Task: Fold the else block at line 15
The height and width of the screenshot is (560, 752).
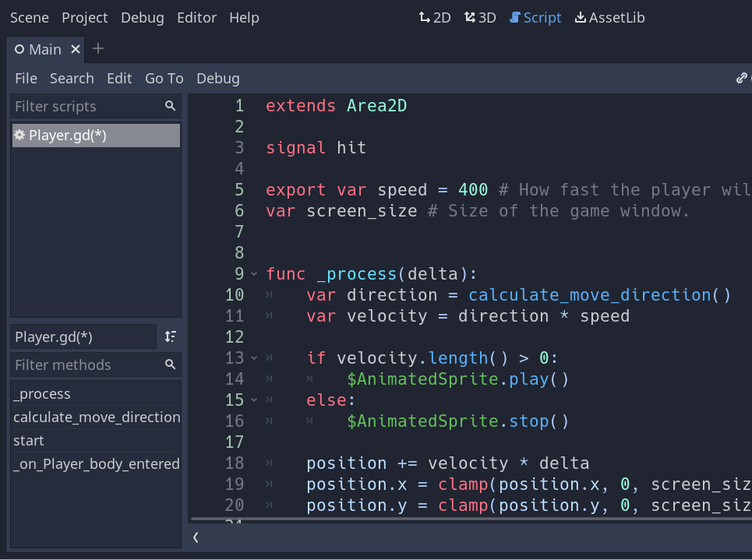Action: point(254,400)
